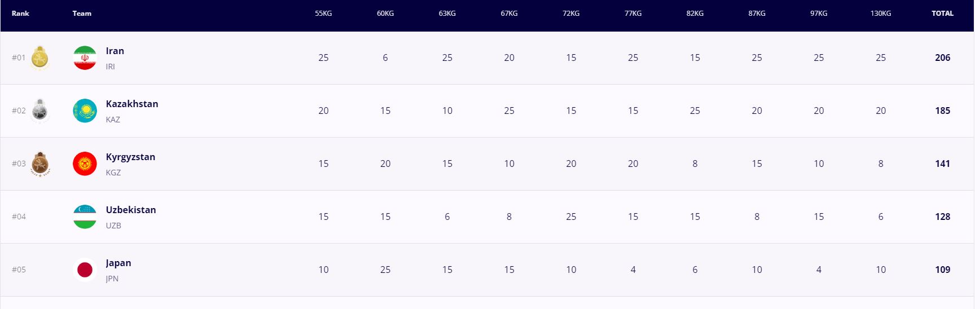Select the Uzbekistan team name

(131, 210)
